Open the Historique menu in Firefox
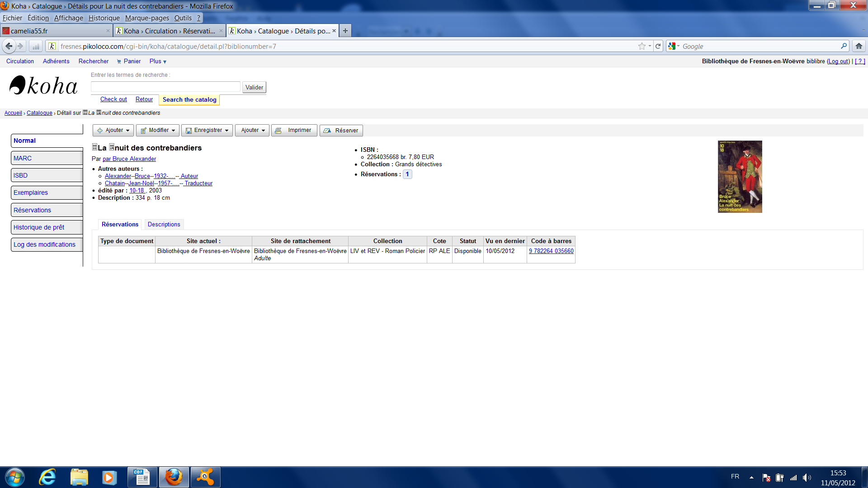This screenshot has width=868, height=488. pyautogui.click(x=104, y=18)
